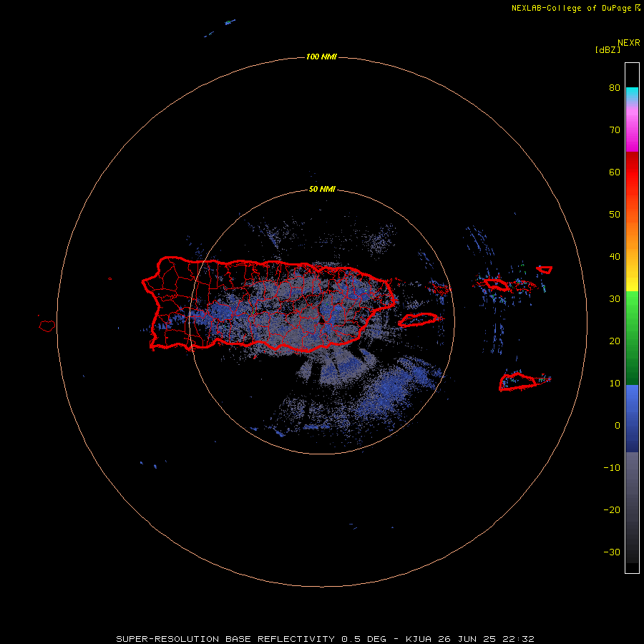Click the NEXR label above color scale
Screen dimensions: 644x644
coord(628,43)
